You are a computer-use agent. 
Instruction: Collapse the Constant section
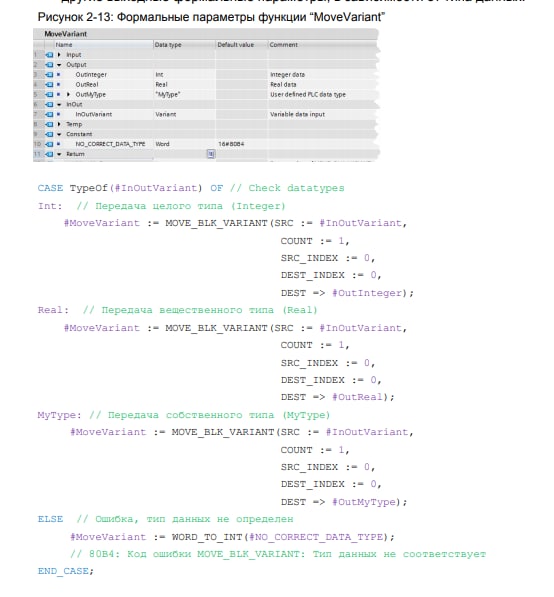59,134
